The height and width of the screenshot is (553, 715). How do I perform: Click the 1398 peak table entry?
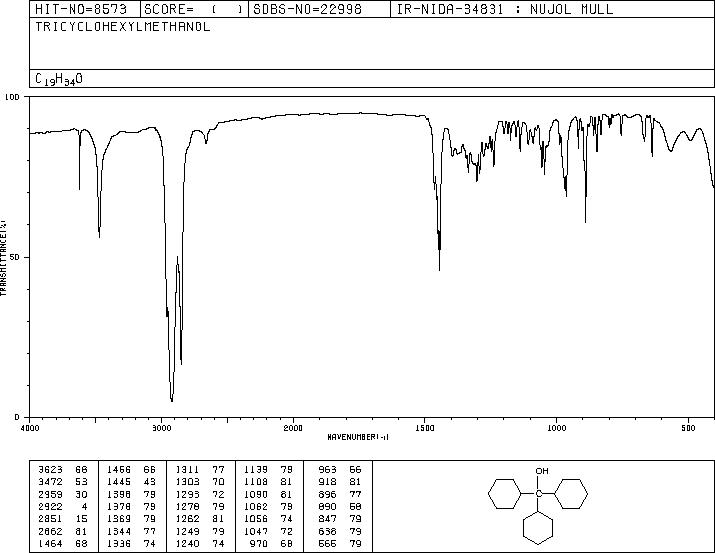[131, 494]
